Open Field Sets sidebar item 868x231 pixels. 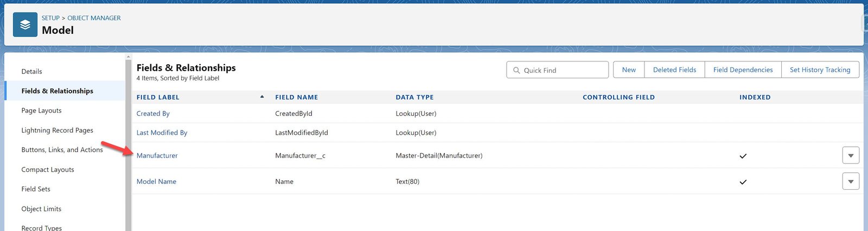[x=36, y=189]
